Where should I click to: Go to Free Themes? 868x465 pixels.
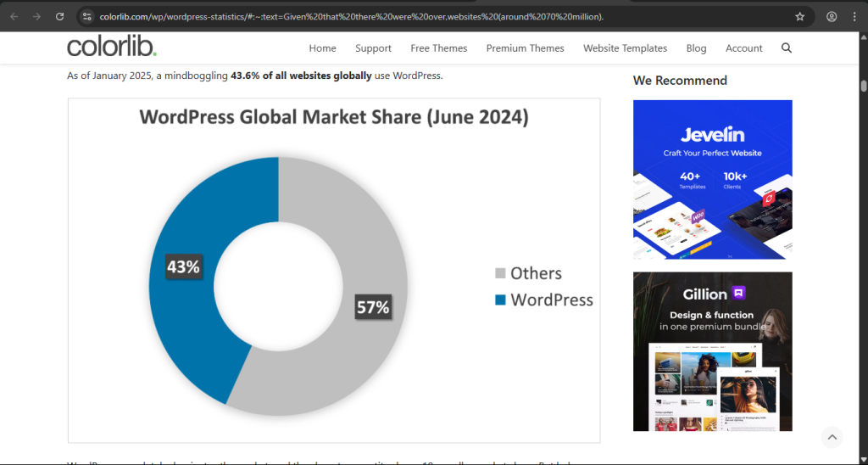438,48
